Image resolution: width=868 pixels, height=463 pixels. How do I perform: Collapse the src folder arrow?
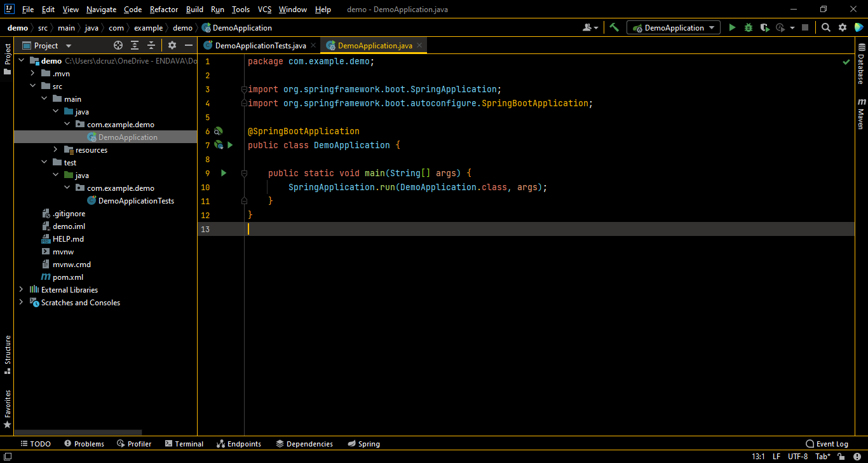32,86
